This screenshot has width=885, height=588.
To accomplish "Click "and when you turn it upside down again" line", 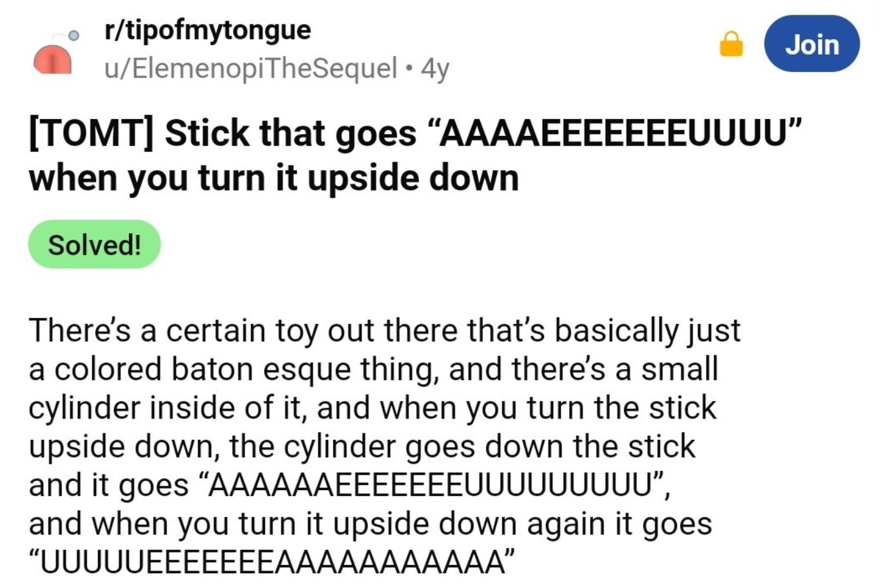I will (370, 524).
